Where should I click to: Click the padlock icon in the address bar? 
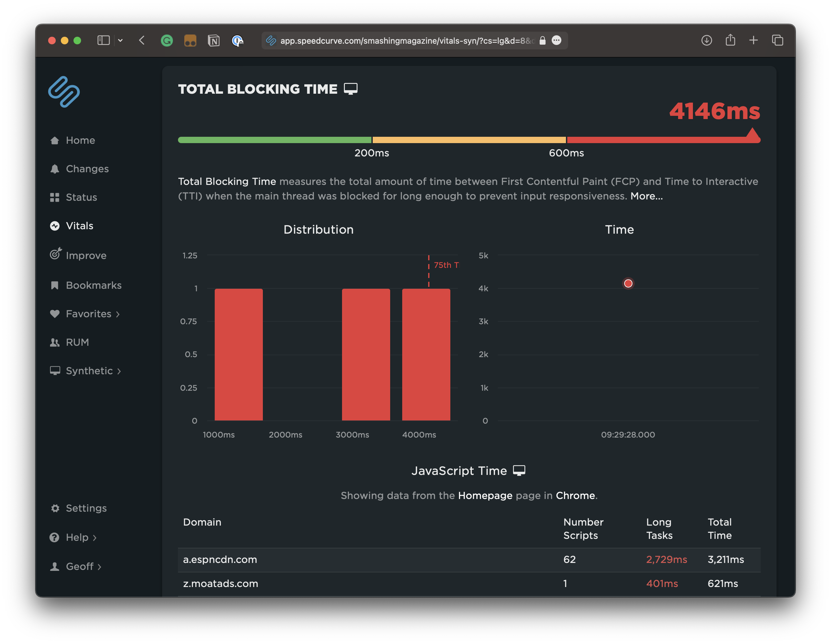(542, 40)
